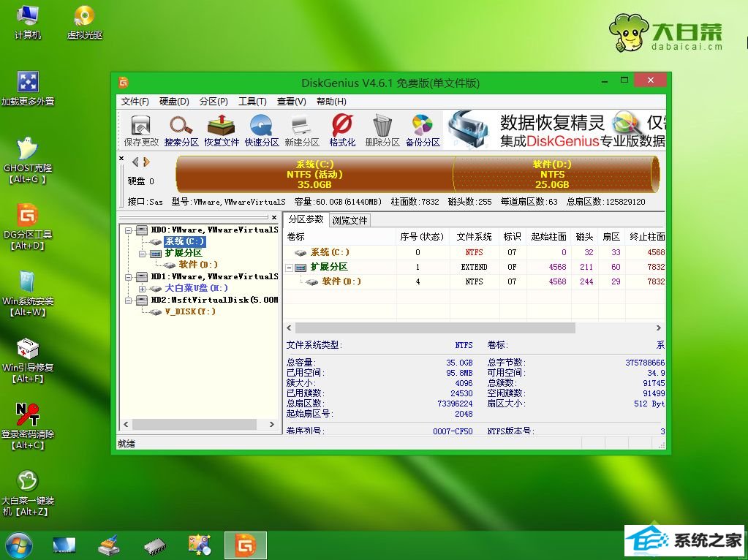Click the monitor icon in taskbar
Screen dimensions: 748x560
64,545
